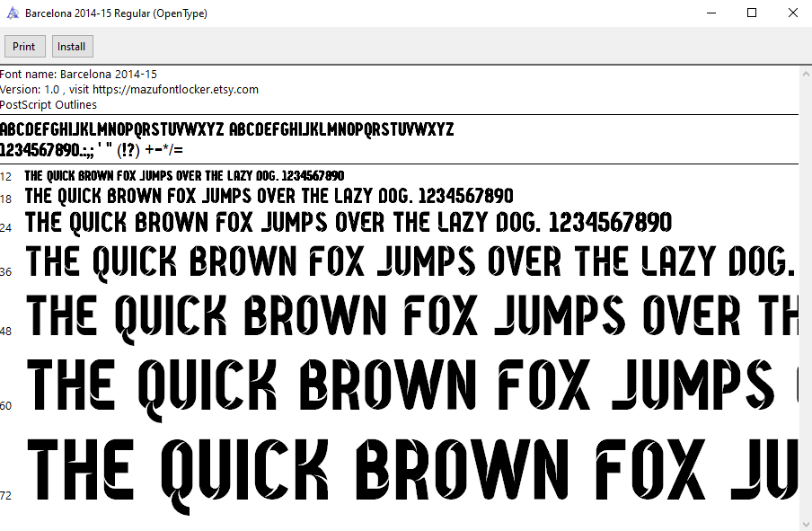Screen dimensions: 812x531
Task: Click the ABCDEFGHIJKLMNOPQRSTUVWXYZ alphabet sample line
Action: (226, 129)
